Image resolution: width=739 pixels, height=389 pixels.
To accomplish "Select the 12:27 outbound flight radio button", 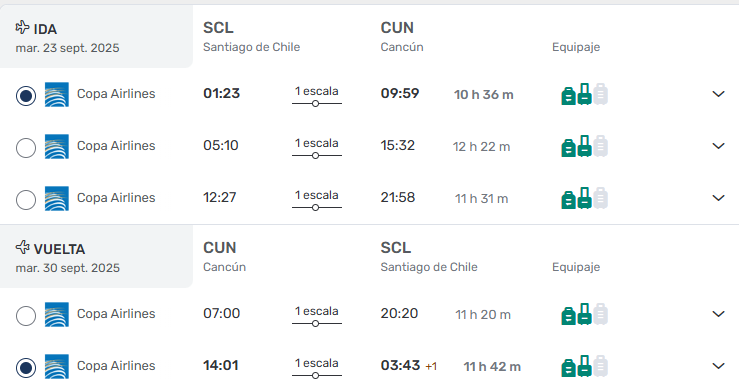I will coord(26,199).
